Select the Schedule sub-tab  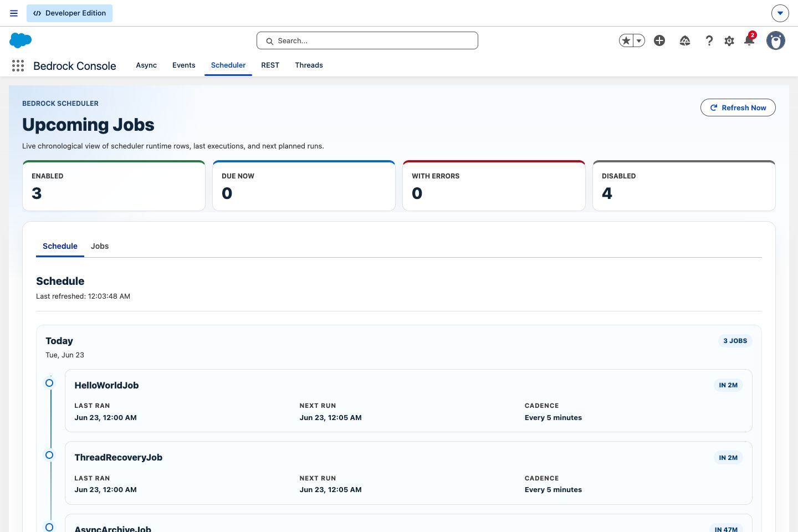point(60,246)
